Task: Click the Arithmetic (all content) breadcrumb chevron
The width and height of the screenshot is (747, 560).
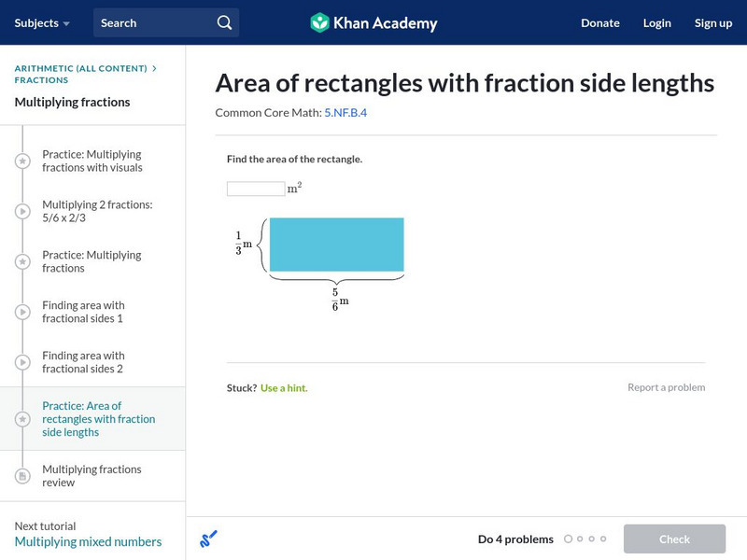Action: coord(154,68)
